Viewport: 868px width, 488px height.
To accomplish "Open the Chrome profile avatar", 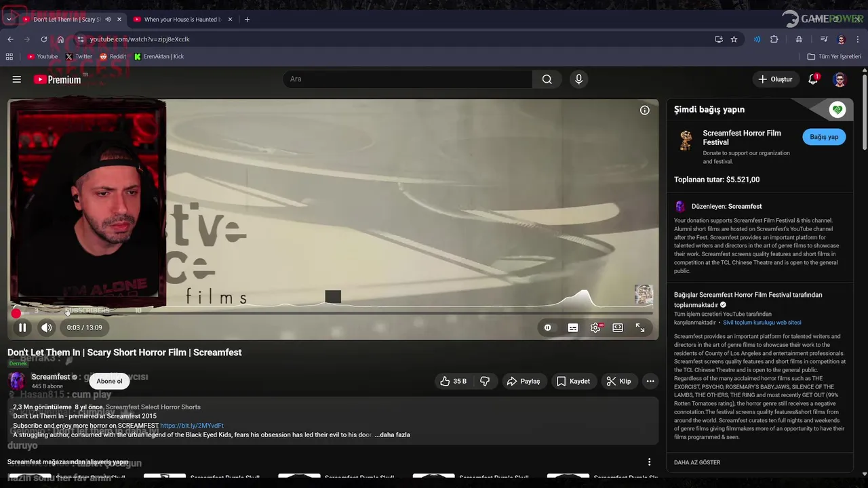I will [x=842, y=39].
